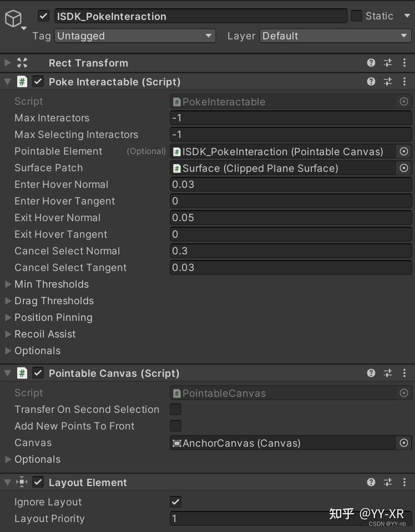Toggle the Static checkbox
415x532 pixels.
pos(356,16)
